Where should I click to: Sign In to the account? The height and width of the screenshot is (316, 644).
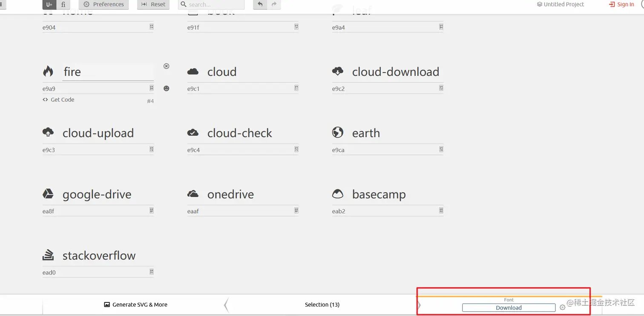[x=622, y=4]
